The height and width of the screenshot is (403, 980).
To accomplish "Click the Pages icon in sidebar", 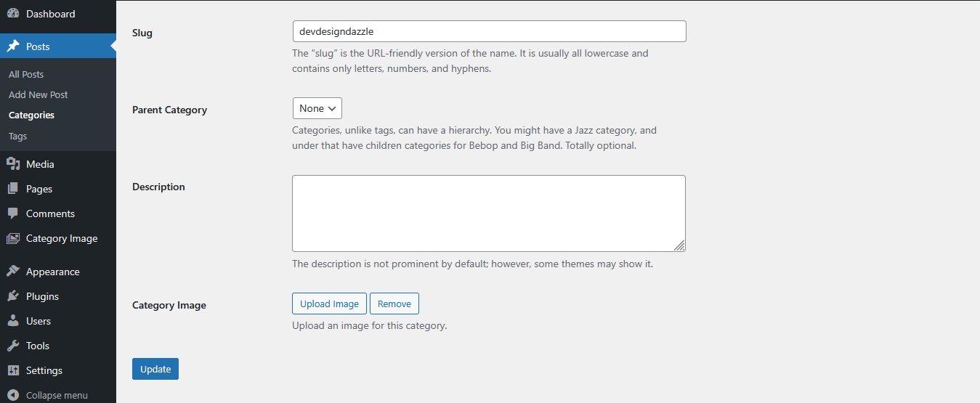I will click(x=13, y=189).
